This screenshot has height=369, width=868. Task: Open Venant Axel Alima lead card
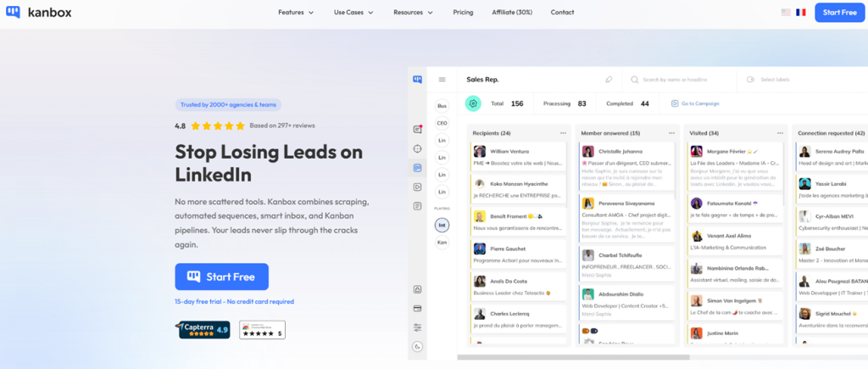click(x=735, y=241)
